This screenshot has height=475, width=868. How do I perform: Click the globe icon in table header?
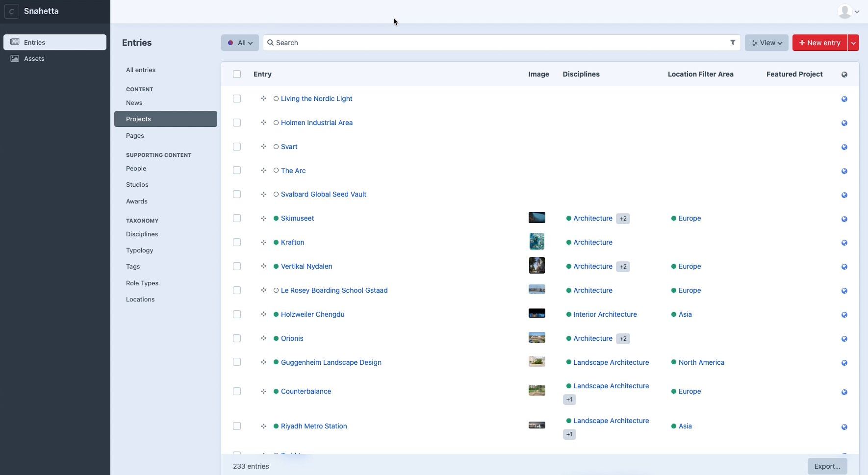[844, 75]
